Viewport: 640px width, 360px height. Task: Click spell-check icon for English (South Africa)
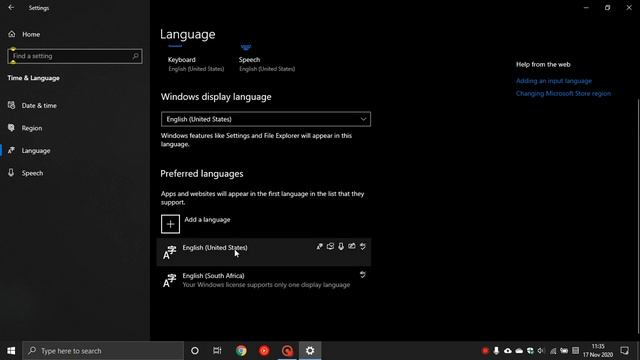coord(362,274)
